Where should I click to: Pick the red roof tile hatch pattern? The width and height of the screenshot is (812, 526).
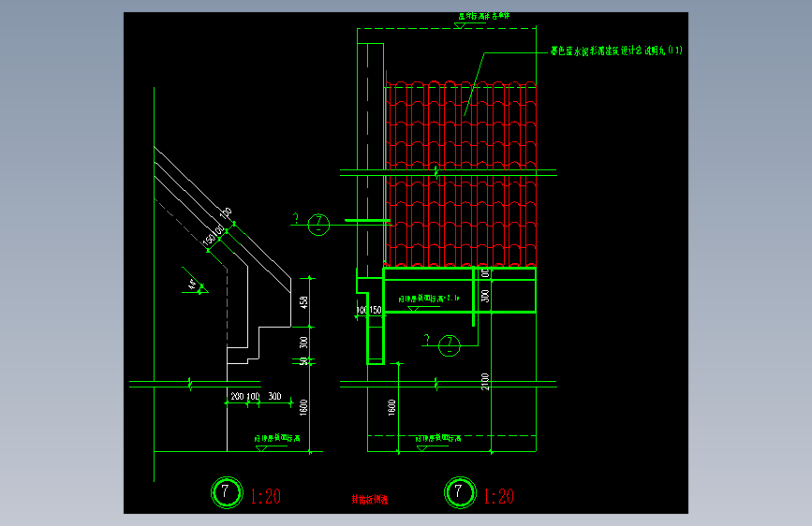(461, 173)
